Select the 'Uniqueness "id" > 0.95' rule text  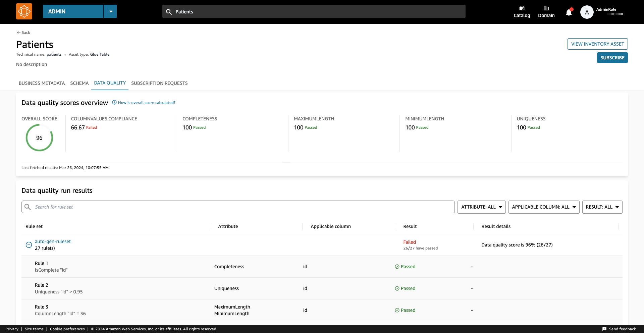[59, 292]
